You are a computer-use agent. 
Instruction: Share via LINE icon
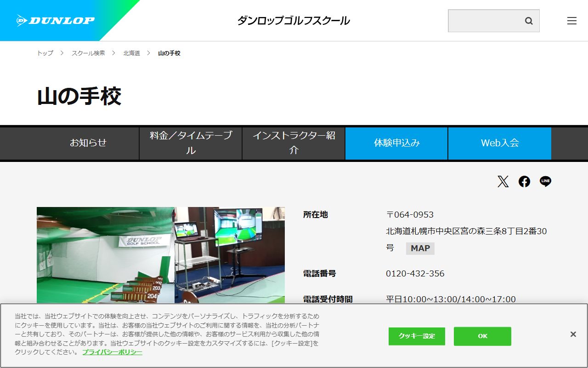[x=545, y=182]
